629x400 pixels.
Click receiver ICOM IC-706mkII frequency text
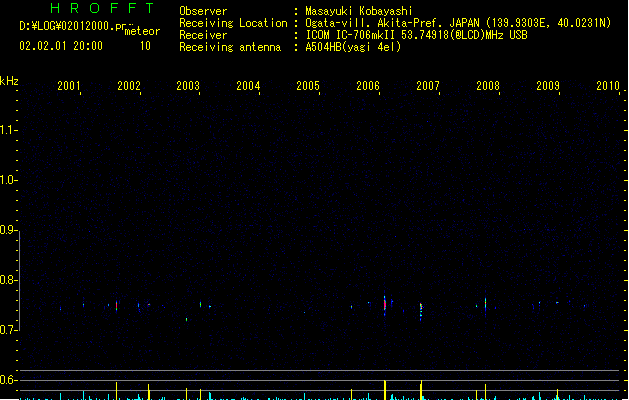click(x=416, y=35)
